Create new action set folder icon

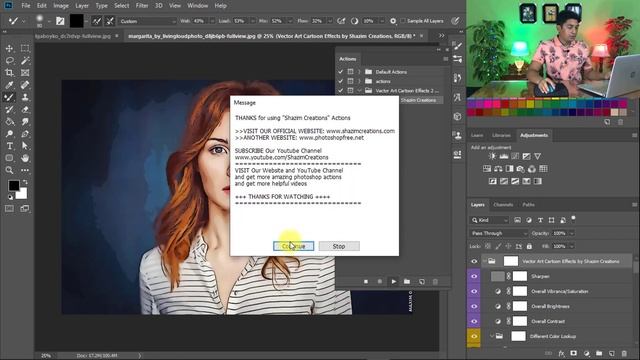[407, 282]
